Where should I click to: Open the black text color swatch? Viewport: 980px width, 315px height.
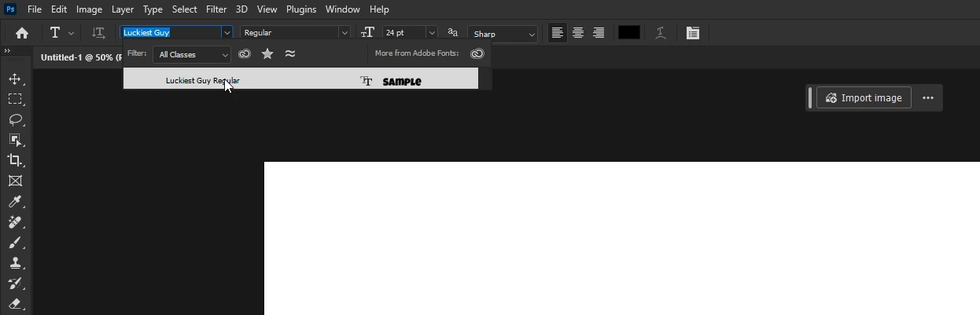pyautogui.click(x=628, y=33)
